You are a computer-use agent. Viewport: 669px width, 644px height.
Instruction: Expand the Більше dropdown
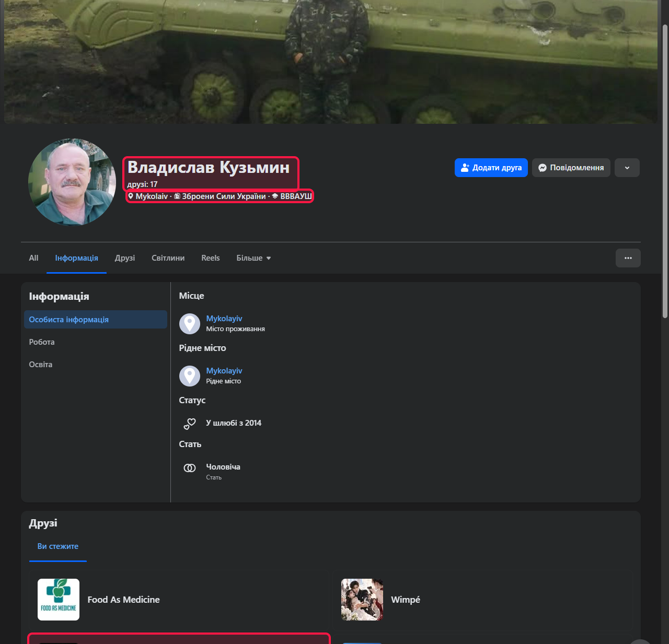[253, 258]
